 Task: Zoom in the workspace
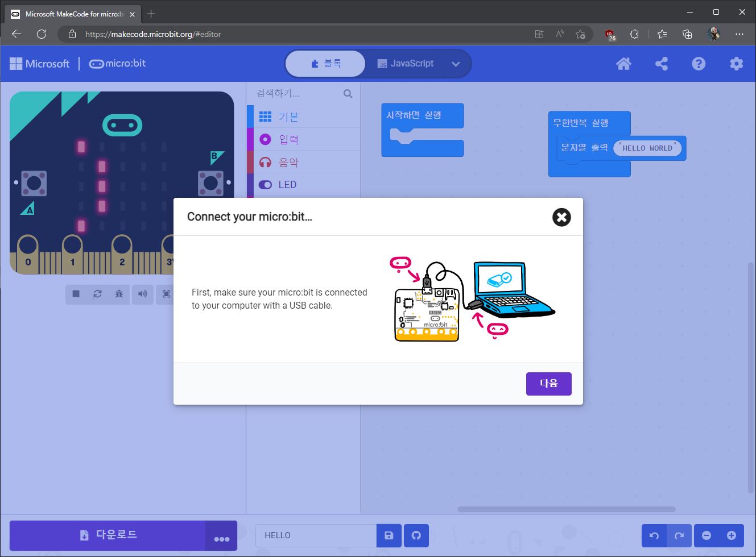click(x=732, y=535)
